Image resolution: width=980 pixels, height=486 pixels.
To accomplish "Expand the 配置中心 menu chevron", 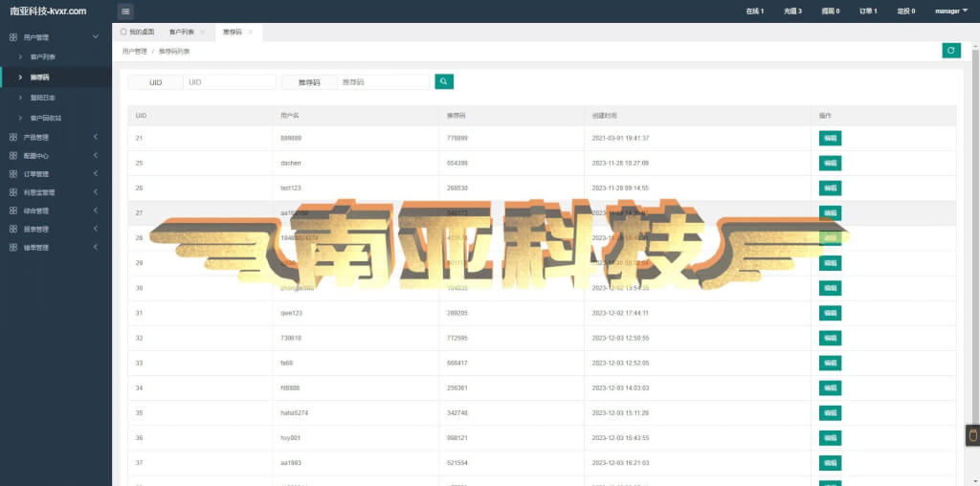I will click(96, 155).
